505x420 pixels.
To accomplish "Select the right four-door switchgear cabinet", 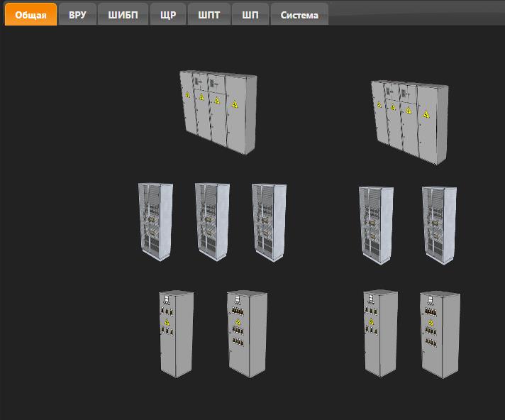I will [409, 117].
